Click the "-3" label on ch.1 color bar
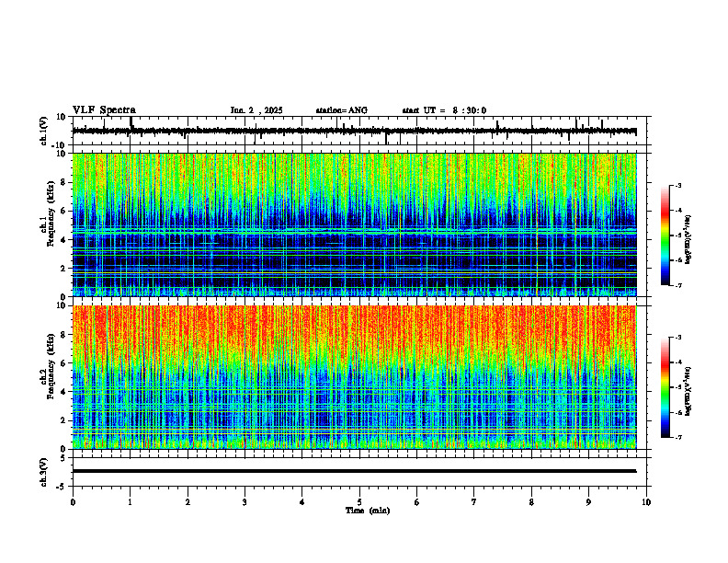 pyautogui.click(x=678, y=185)
